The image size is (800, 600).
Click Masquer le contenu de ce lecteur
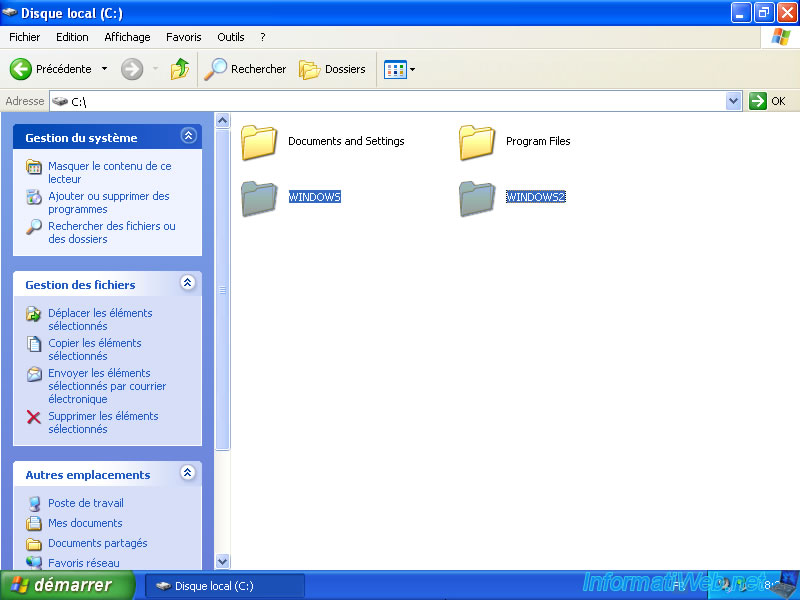tap(110, 172)
